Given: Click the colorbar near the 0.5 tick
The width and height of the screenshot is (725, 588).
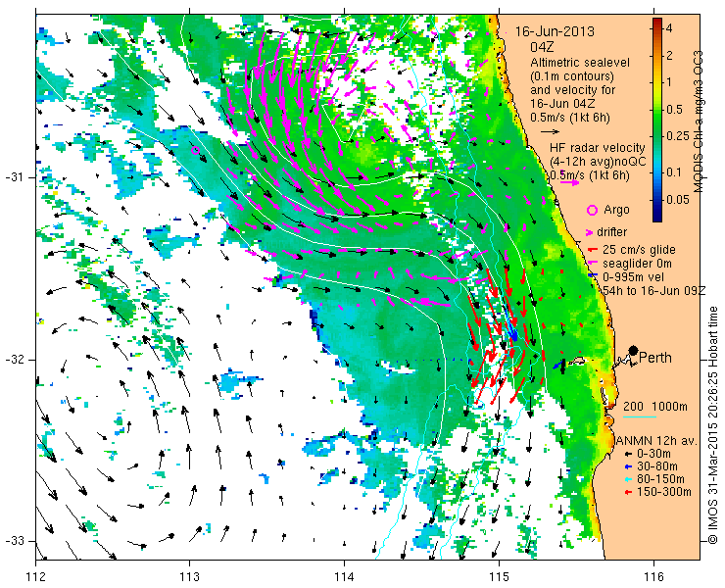Looking at the screenshot, I should tap(657, 109).
